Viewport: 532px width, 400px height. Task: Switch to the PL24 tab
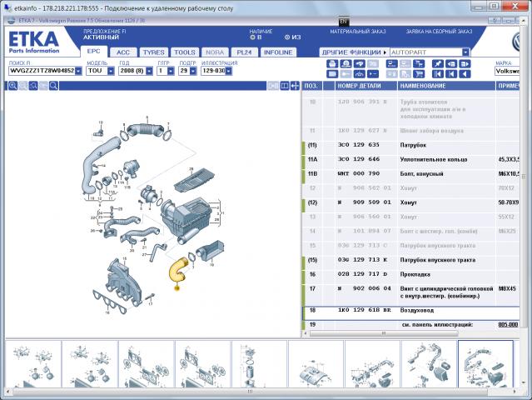click(244, 52)
